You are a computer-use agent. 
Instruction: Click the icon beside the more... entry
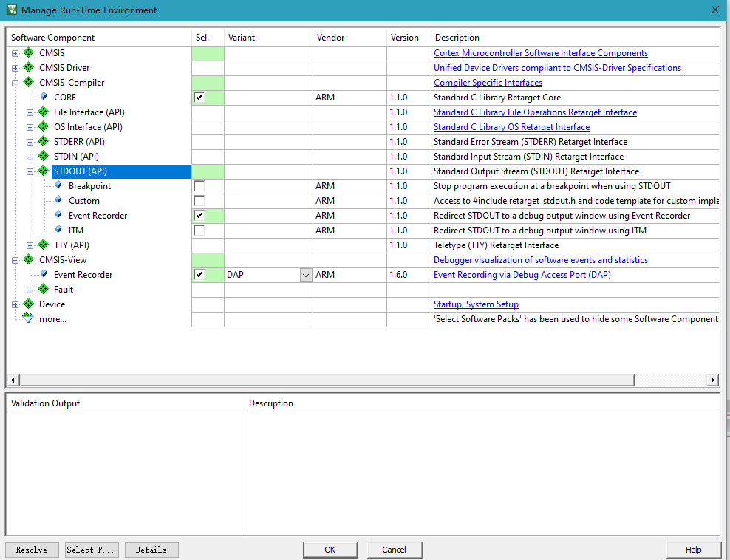[28, 319]
